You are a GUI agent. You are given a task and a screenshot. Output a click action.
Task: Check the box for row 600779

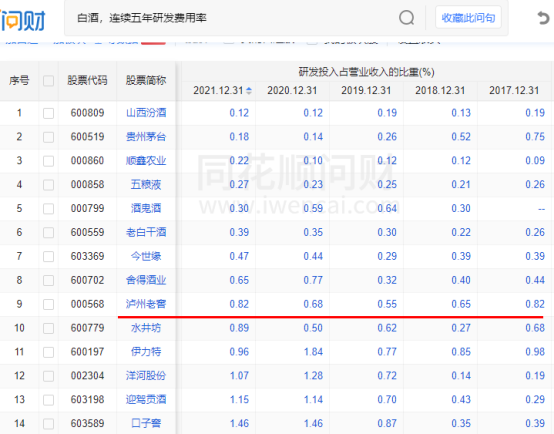48,328
